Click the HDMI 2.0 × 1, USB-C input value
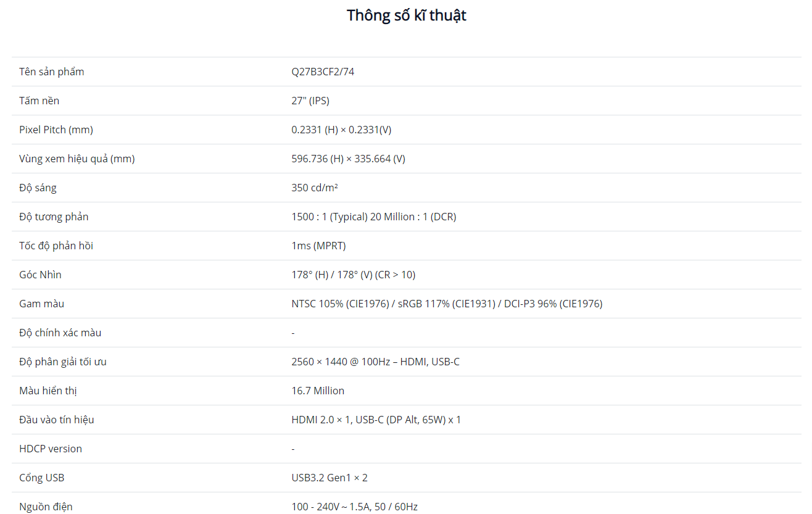This screenshot has height=514, width=812. pos(376,420)
